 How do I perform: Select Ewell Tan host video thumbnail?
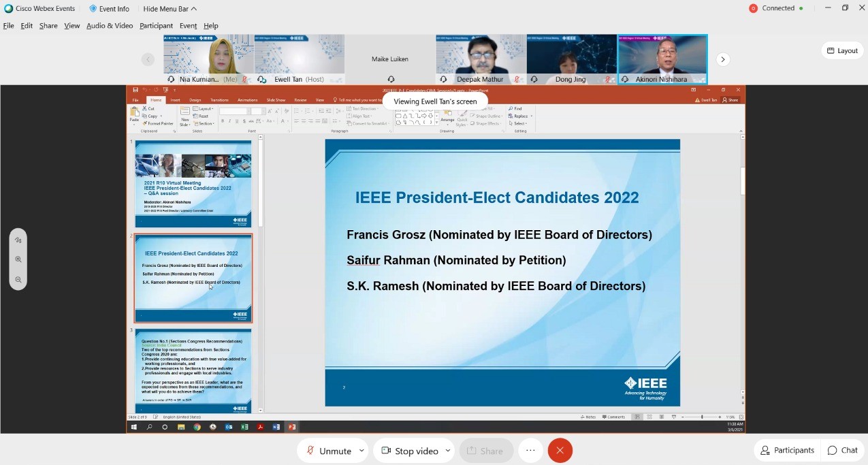pos(299,59)
